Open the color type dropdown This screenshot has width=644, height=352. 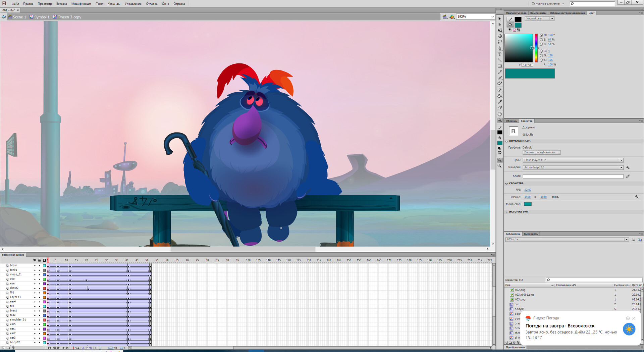[x=539, y=18]
